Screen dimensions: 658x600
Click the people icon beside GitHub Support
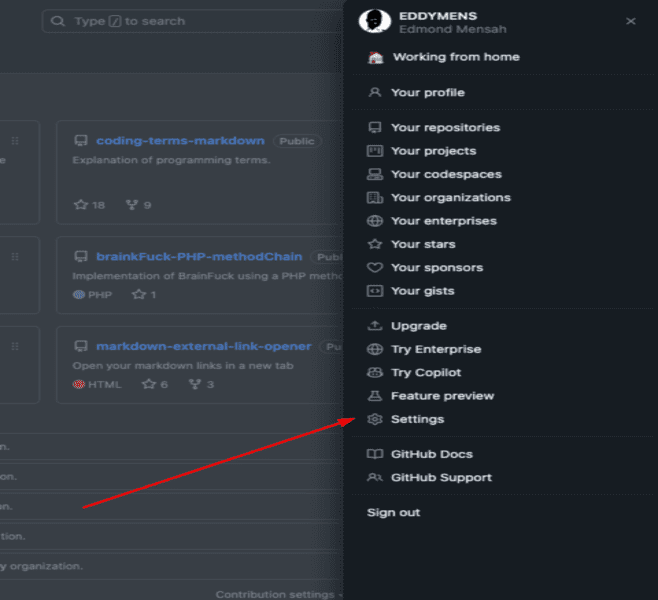(375, 477)
